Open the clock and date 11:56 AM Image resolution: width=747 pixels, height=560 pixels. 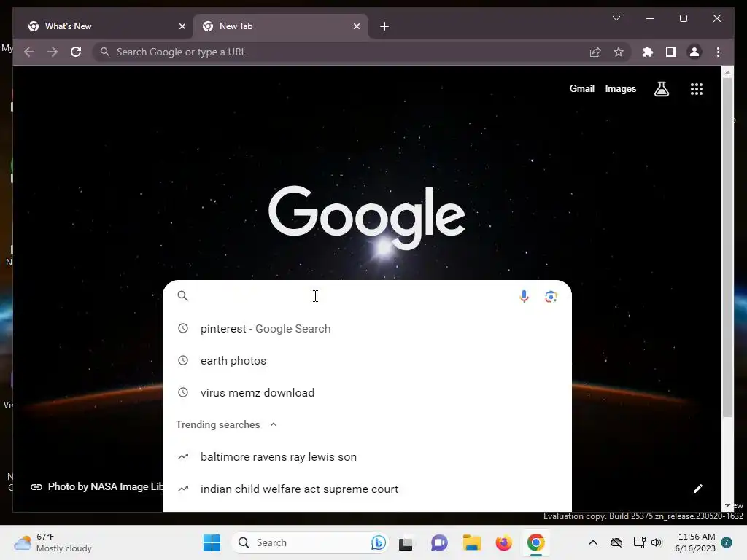(x=695, y=542)
